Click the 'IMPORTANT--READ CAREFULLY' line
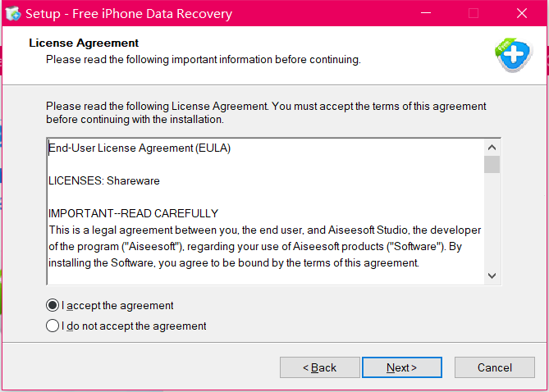Screen dimensions: 549x392 [134, 213]
